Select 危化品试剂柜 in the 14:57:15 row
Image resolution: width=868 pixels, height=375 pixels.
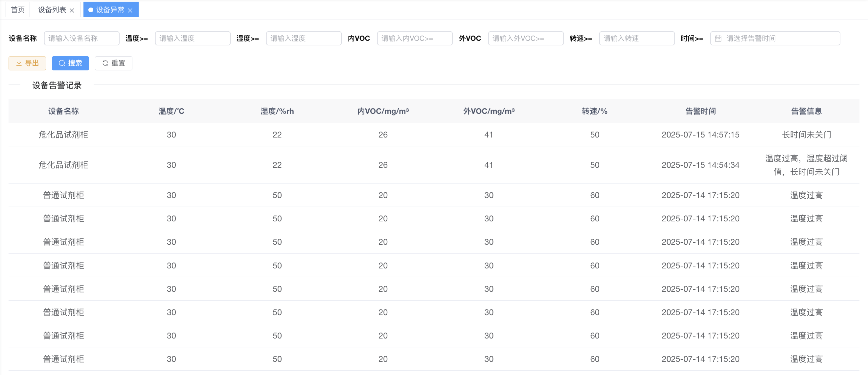tap(63, 135)
